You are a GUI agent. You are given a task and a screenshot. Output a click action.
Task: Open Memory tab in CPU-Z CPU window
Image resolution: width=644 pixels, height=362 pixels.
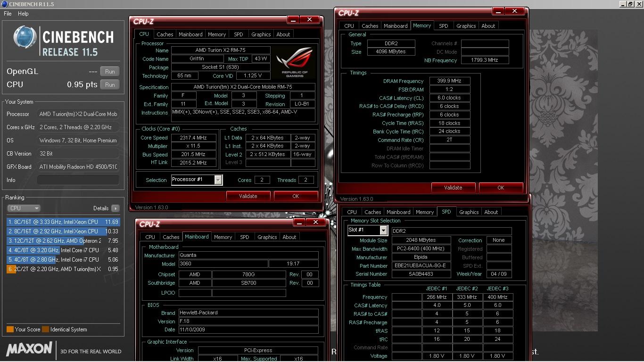[217, 34]
